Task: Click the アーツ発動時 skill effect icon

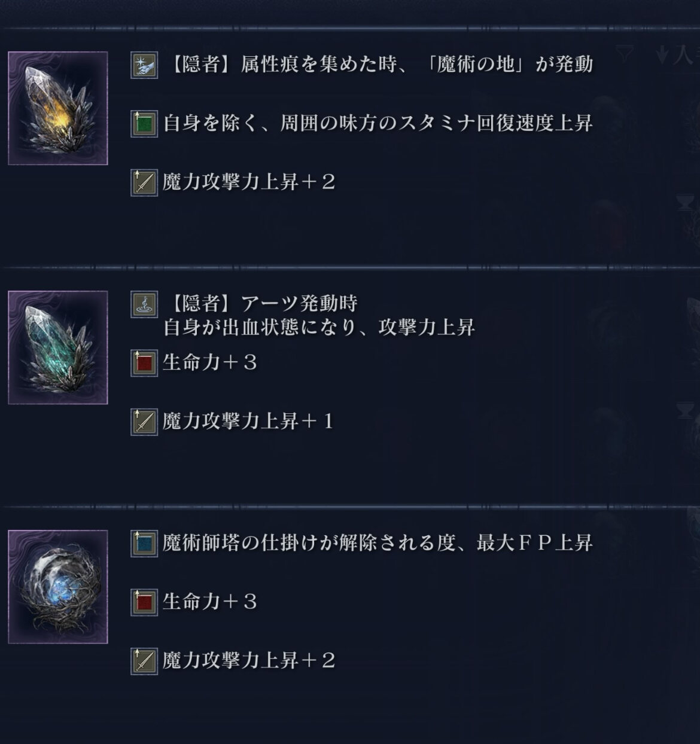Action: 144,304
